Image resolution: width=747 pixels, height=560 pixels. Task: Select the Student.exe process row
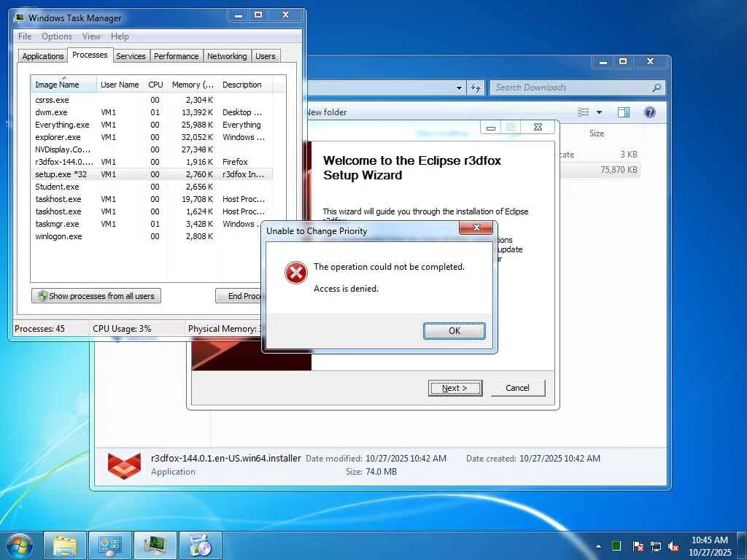pyautogui.click(x=152, y=187)
